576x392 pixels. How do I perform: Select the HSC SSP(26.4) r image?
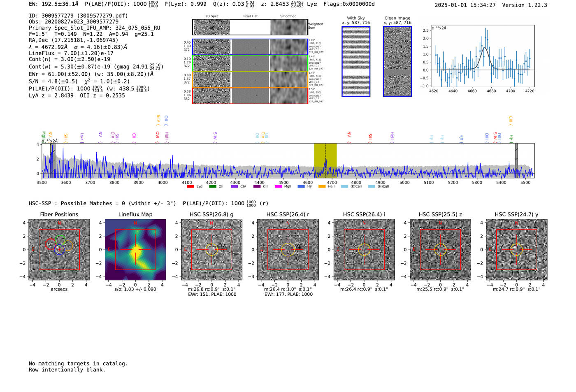click(x=288, y=250)
